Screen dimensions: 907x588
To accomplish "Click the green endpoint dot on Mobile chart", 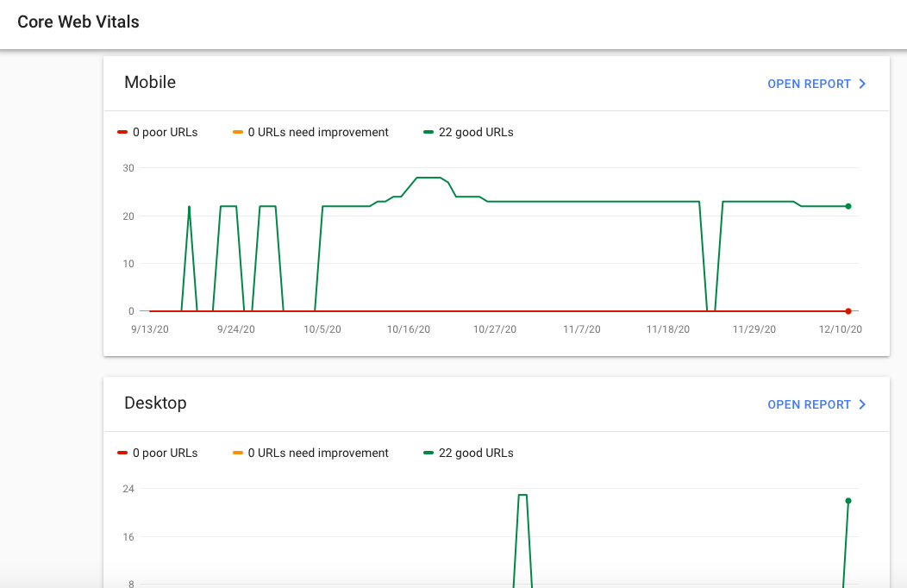I will click(x=848, y=206).
